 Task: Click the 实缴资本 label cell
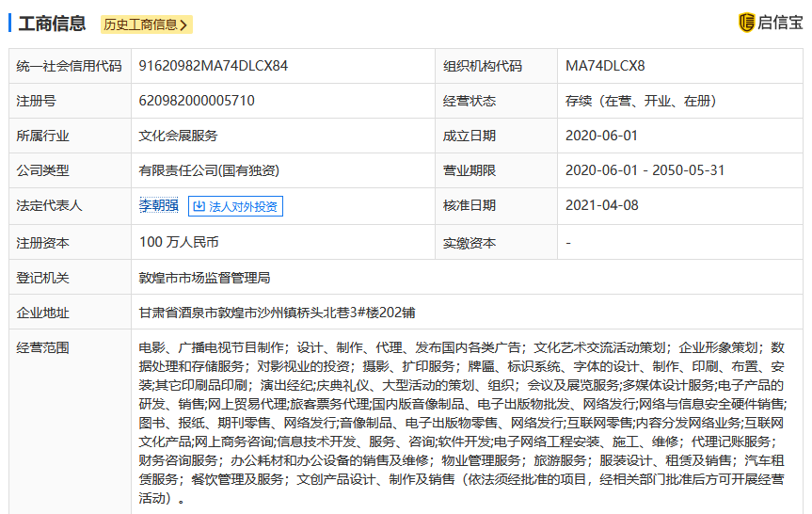pos(496,243)
